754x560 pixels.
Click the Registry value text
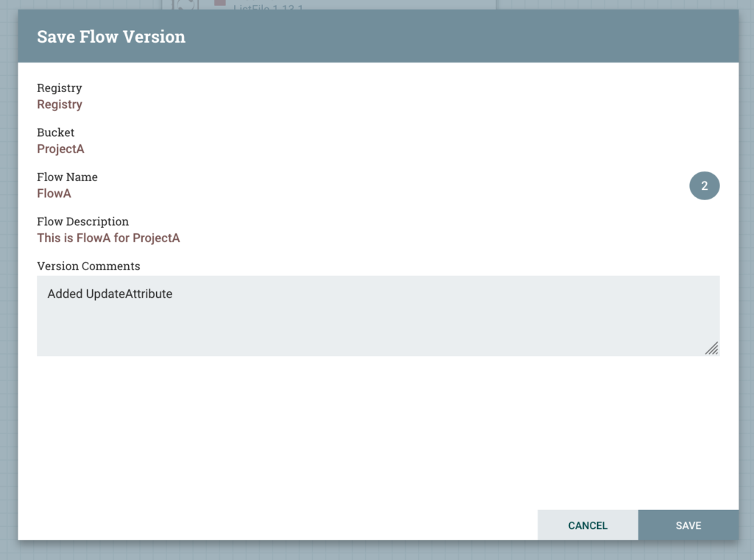pos(60,104)
